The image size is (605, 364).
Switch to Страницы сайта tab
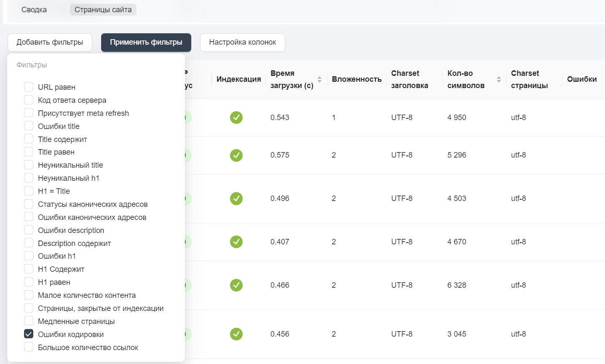[103, 10]
